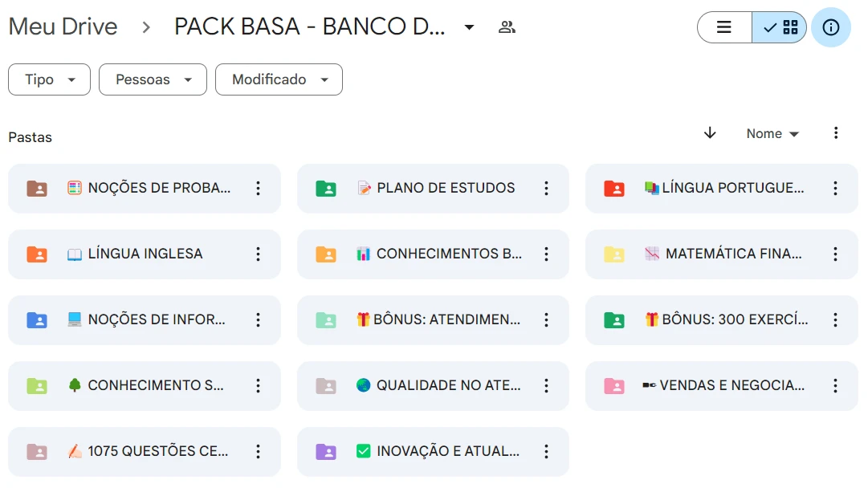Image resolution: width=868 pixels, height=492 pixels.
Task: Open more sorting options three-dot menu
Action: [x=836, y=133]
